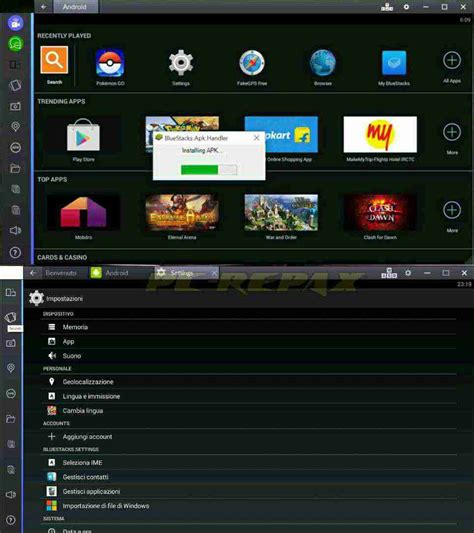The width and height of the screenshot is (474, 533).
Task: Open the Mobdro app in Top Apps
Action: tap(83, 212)
